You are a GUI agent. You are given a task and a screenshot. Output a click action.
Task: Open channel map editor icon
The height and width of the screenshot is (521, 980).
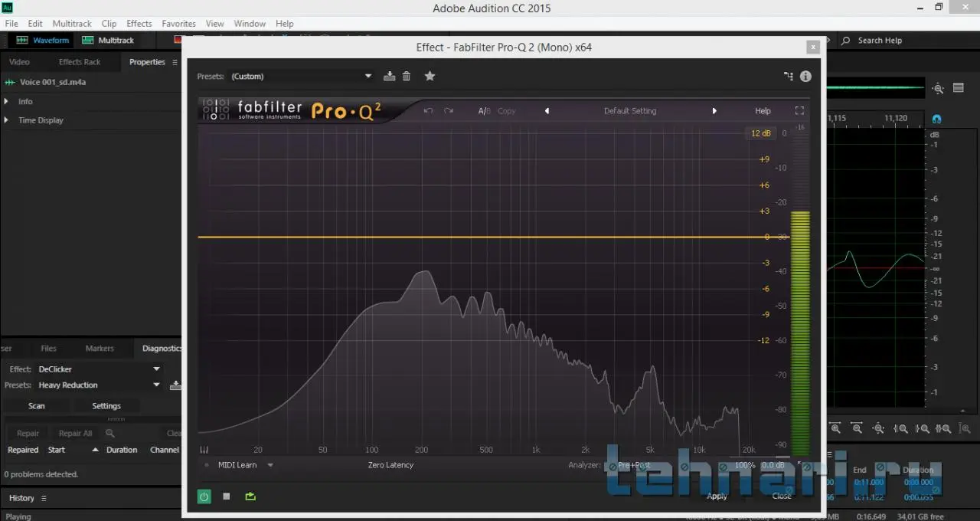click(x=789, y=76)
